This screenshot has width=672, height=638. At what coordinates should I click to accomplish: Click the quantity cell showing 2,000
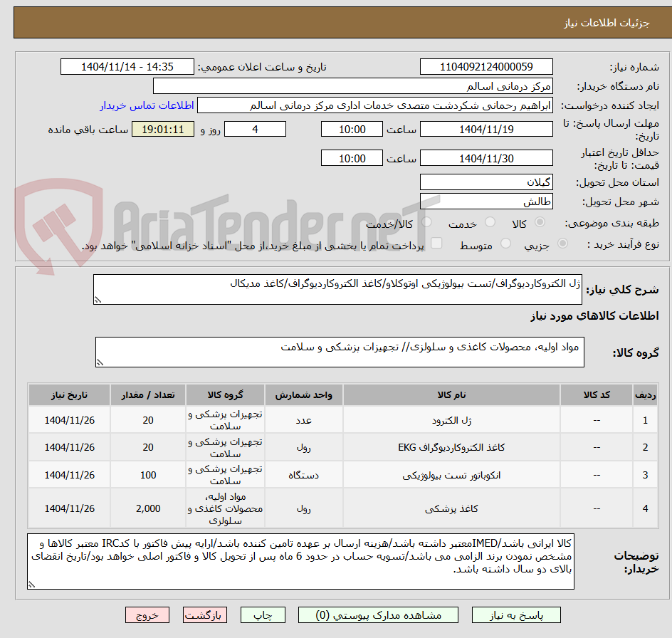[148, 508]
